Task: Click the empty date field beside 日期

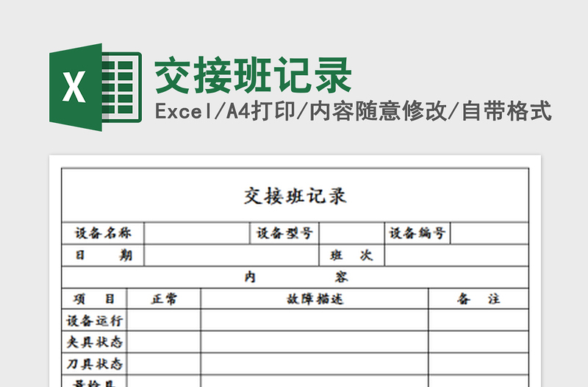Action: [232, 255]
